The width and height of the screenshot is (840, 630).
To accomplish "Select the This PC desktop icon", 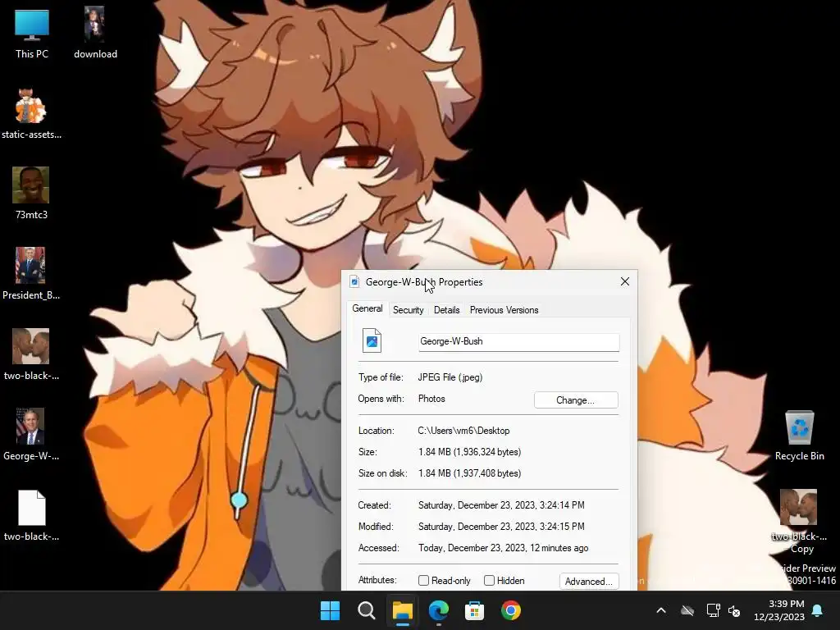I will point(32,33).
